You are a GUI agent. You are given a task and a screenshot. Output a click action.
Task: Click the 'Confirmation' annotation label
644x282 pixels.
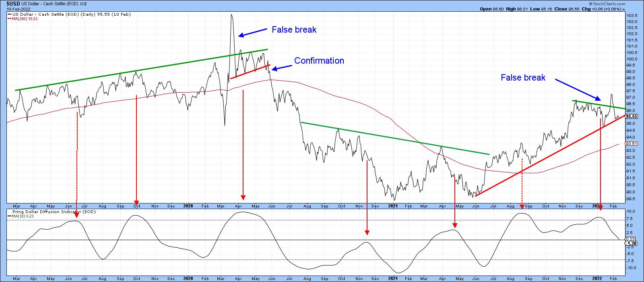click(x=319, y=61)
